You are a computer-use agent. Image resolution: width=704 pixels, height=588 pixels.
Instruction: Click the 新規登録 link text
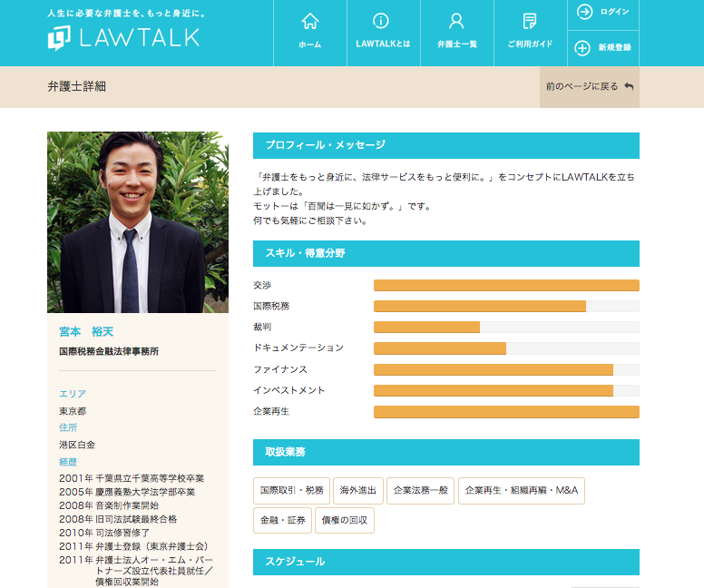click(615, 47)
